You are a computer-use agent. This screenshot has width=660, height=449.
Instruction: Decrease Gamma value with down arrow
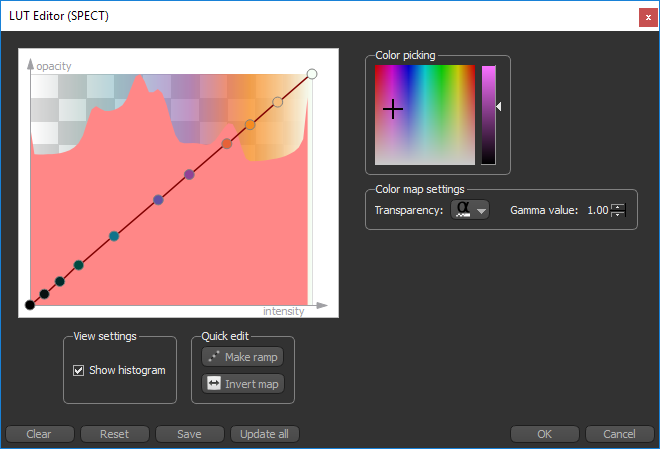[618, 215]
